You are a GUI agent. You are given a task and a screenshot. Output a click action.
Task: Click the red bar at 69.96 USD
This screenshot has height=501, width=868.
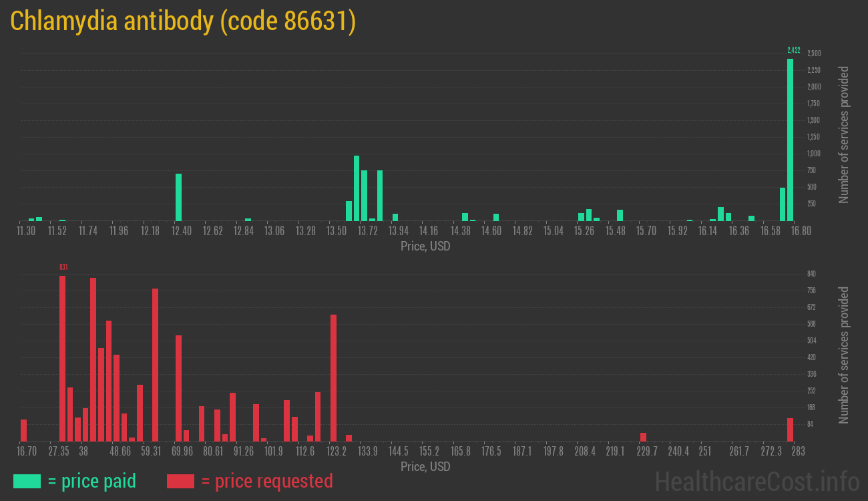178,387
